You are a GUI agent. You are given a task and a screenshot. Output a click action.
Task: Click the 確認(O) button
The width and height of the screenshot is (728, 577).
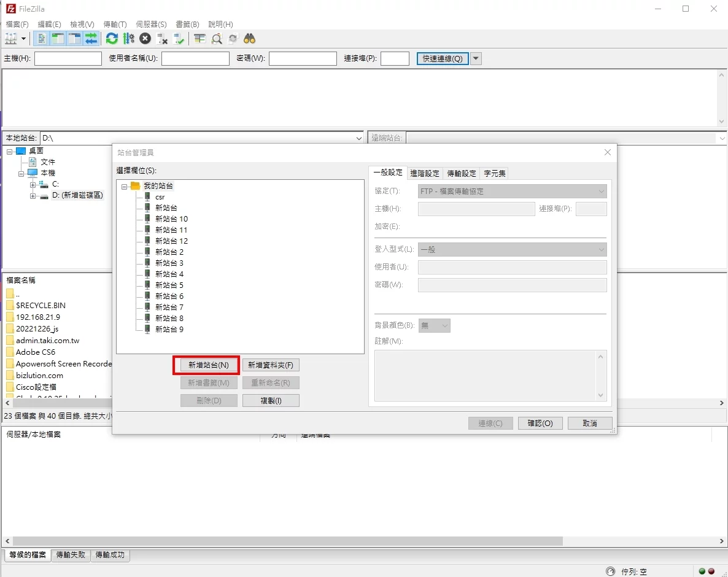tap(540, 424)
